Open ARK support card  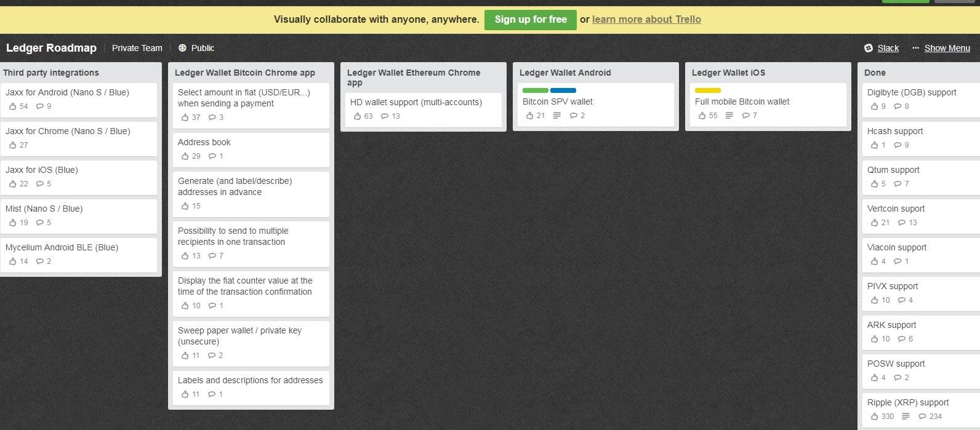[x=921, y=332]
